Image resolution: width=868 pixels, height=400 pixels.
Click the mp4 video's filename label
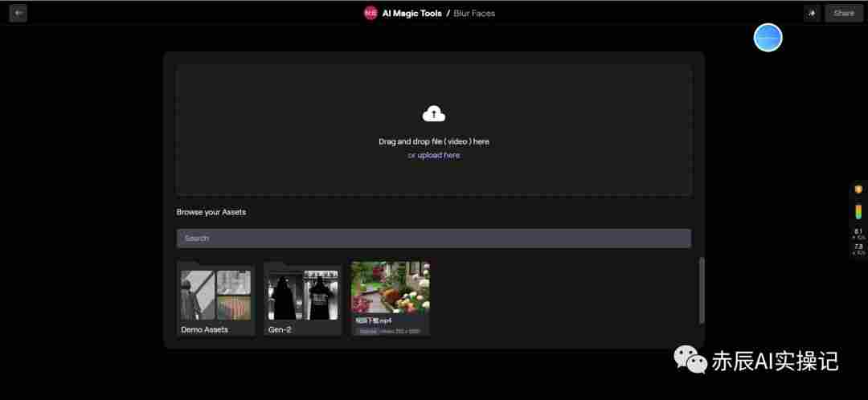pos(374,320)
